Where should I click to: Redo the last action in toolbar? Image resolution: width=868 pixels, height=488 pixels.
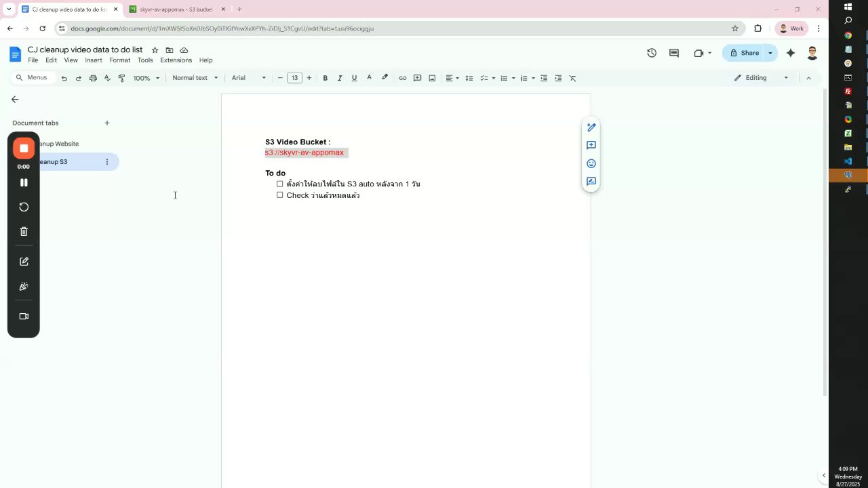(78, 78)
